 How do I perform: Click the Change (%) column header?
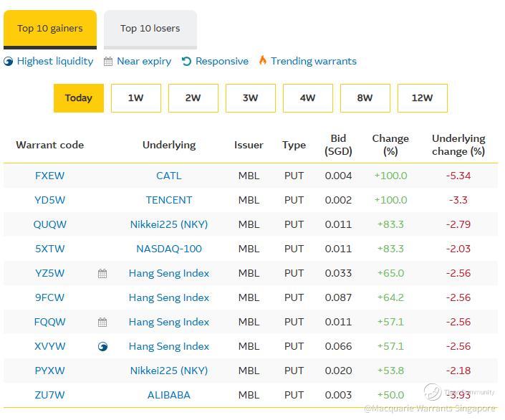(x=390, y=145)
